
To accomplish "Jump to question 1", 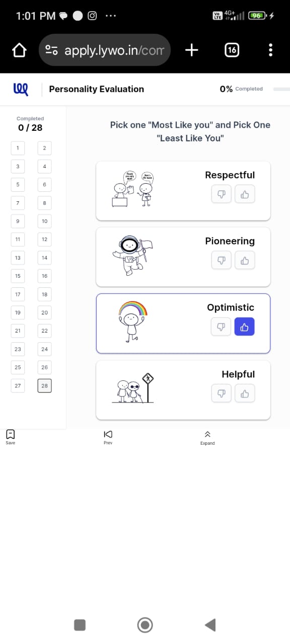I will point(18,148).
